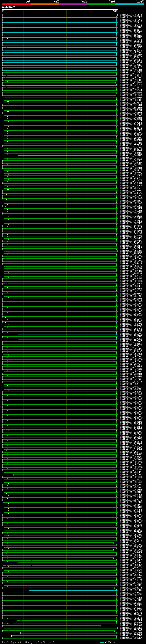Click the cyan alignment bar of UniRef100_A7PF17
The height and width of the screenshot is (644, 146).
pyautogui.click(x=60, y=85)
